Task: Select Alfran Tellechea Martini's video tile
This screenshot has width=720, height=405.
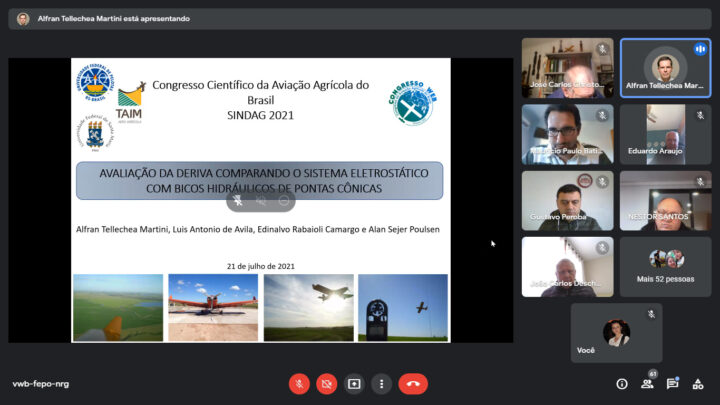Action: tap(665, 68)
